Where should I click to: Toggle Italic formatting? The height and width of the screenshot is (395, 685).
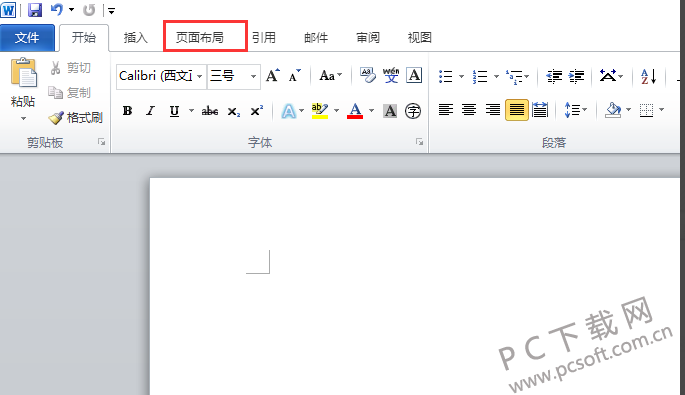[151, 111]
